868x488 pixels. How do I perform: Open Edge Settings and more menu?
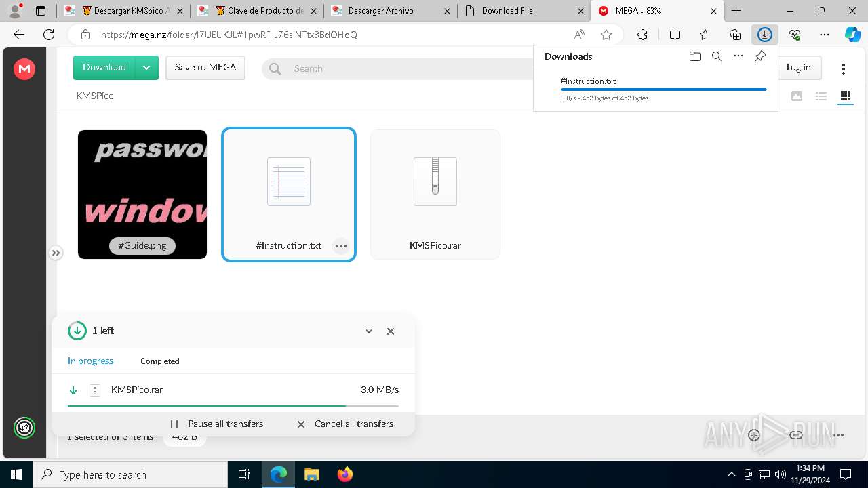click(825, 35)
